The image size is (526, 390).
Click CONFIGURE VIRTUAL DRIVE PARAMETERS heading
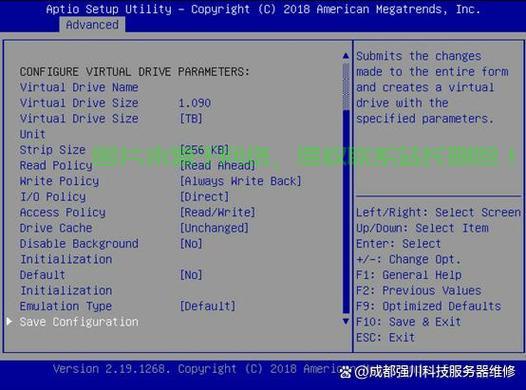click(x=135, y=71)
